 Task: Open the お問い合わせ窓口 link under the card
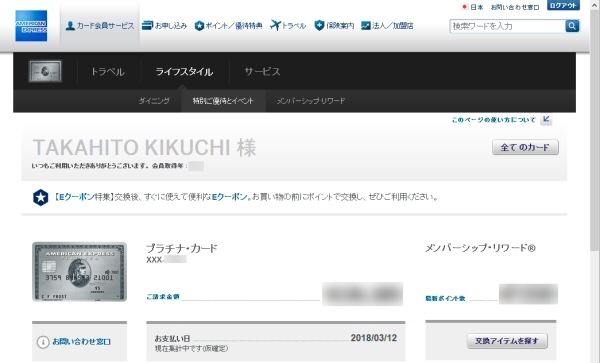[x=82, y=342]
